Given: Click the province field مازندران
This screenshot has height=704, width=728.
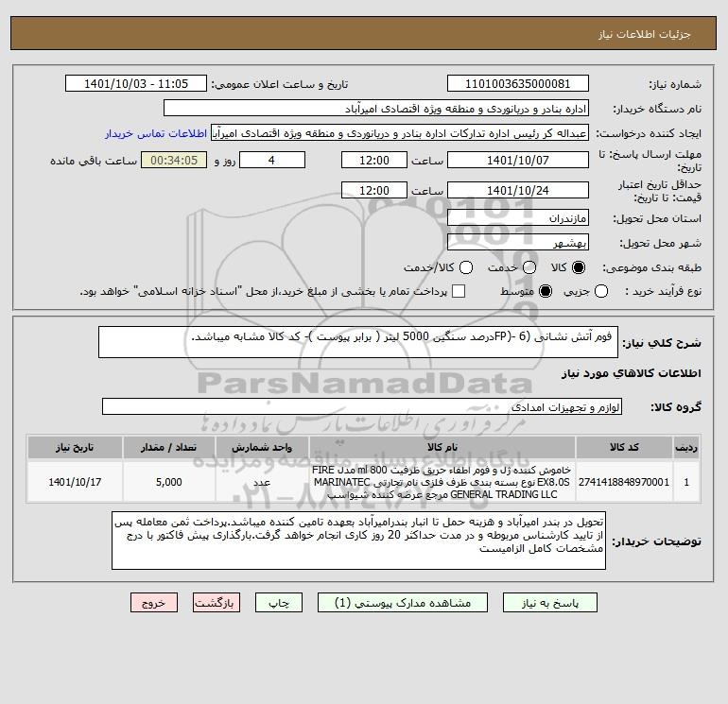Looking at the screenshot, I should pyautogui.click(x=518, y=217).
